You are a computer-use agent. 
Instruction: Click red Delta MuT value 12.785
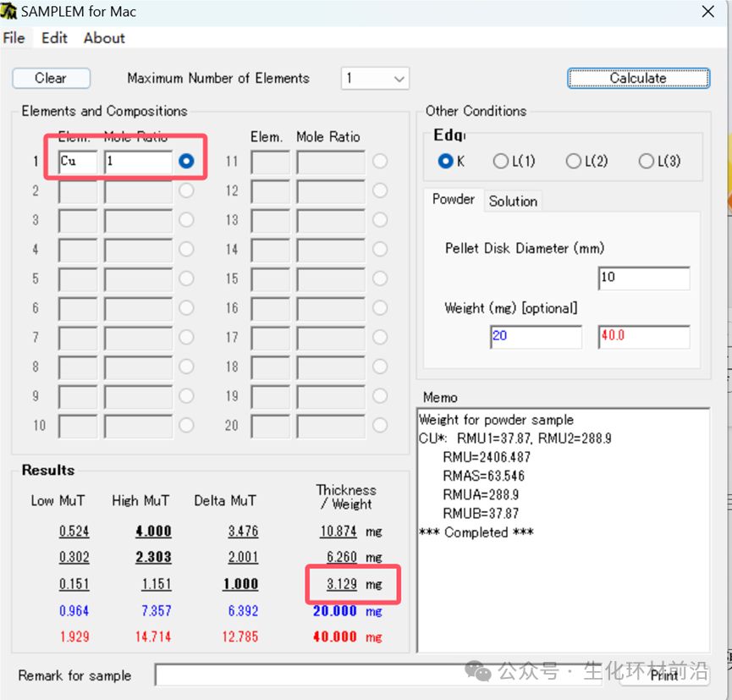point(240,637)
